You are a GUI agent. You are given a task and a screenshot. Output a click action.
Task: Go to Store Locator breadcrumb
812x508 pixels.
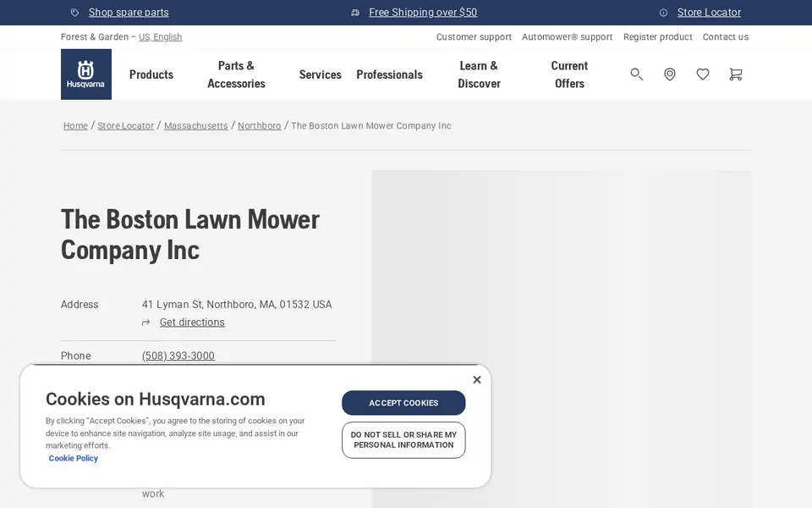point(126,126)
